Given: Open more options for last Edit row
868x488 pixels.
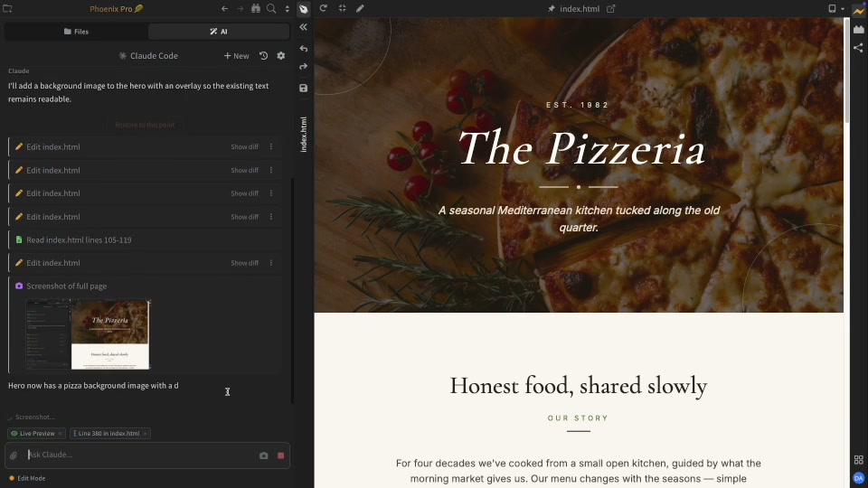Looking at the screenshot, I should pyautogui.click(x=271, y=263).
